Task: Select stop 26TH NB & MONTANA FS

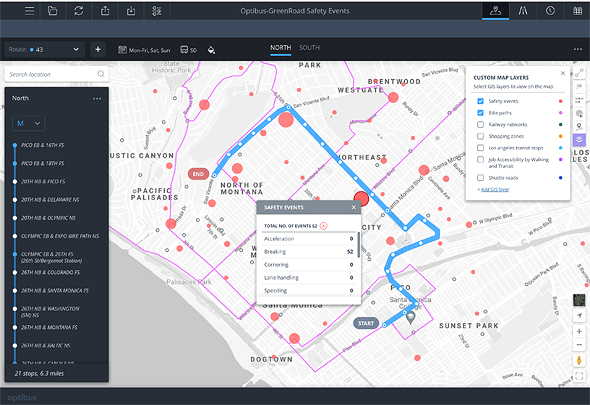Action: 49,327
